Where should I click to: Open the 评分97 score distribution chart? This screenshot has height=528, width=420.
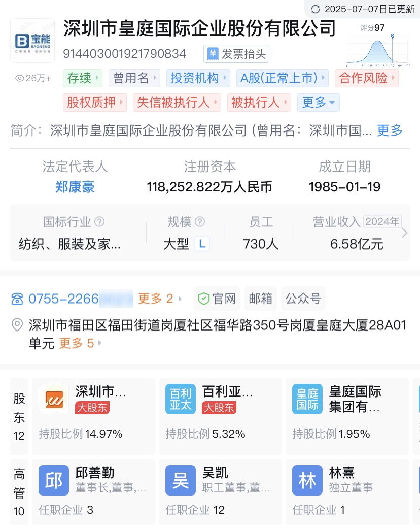[378, 46]
